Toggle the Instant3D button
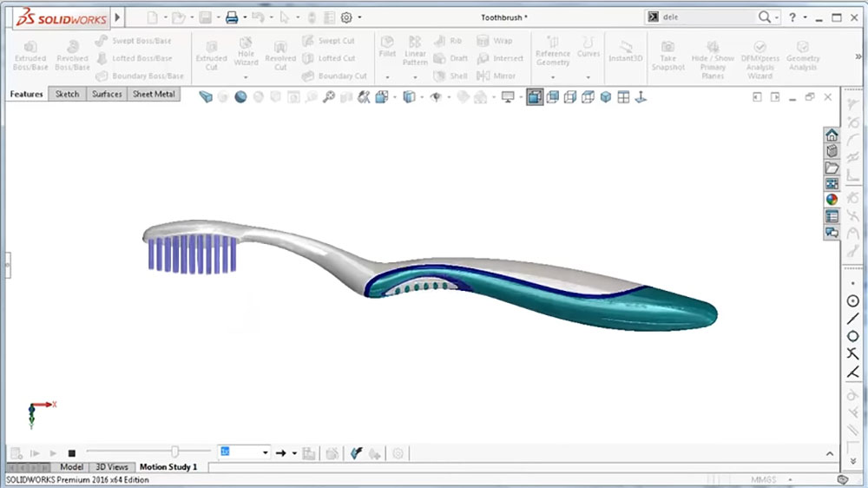The width and height of the screenshot is (868, 488). pyautogui.click(x=626, y=51)
